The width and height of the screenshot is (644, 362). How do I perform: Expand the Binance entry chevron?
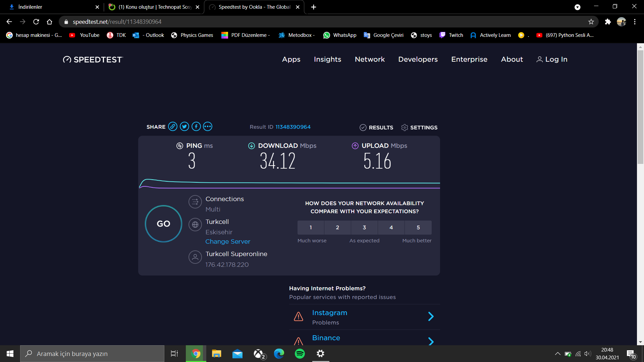pos(431,341)
